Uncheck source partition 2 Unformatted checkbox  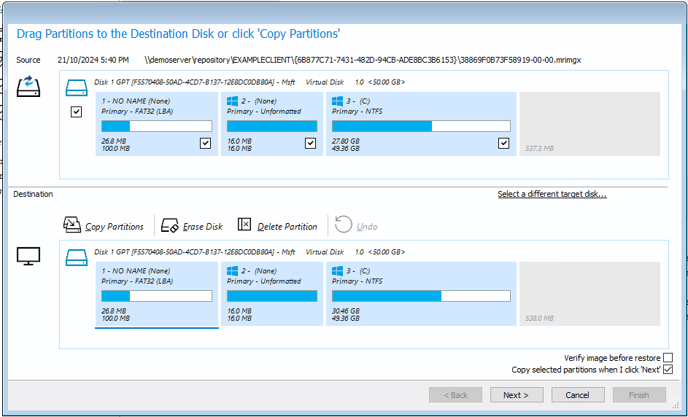(310, 143)
